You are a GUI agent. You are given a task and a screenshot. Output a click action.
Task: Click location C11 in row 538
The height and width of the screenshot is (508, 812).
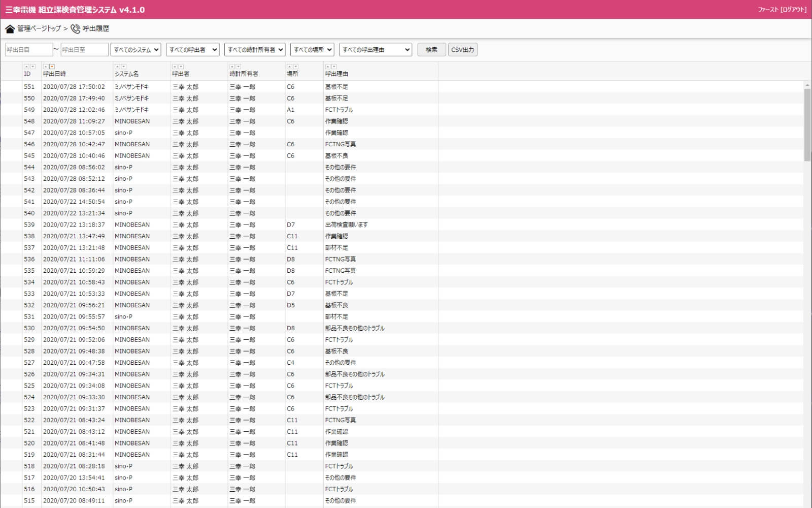[292, 236]
